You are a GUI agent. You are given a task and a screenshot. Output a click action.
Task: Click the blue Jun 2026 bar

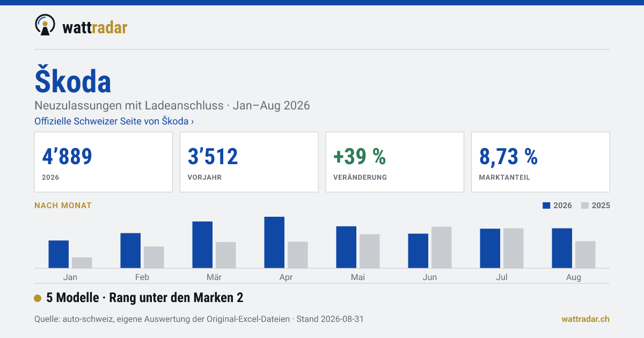(x=418, y=251)
